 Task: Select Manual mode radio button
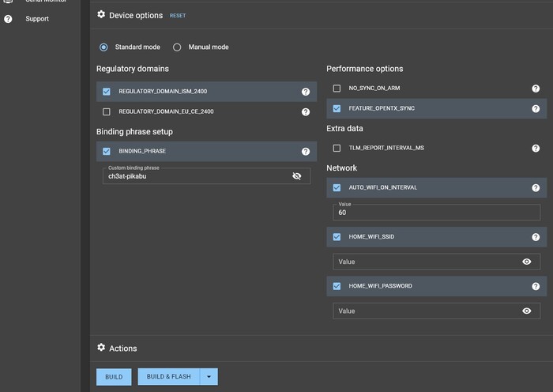[x=177, y=47]
